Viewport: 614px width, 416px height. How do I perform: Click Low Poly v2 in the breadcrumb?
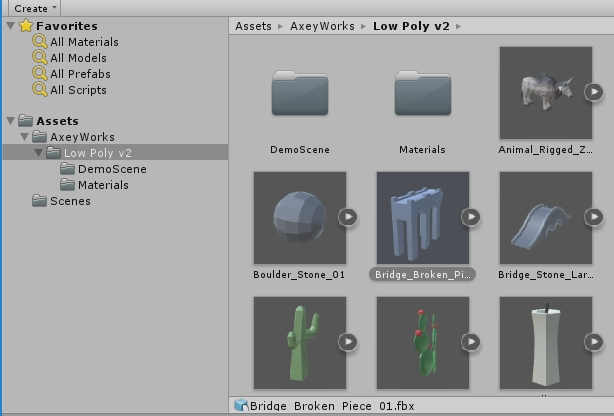pos(411,26)
